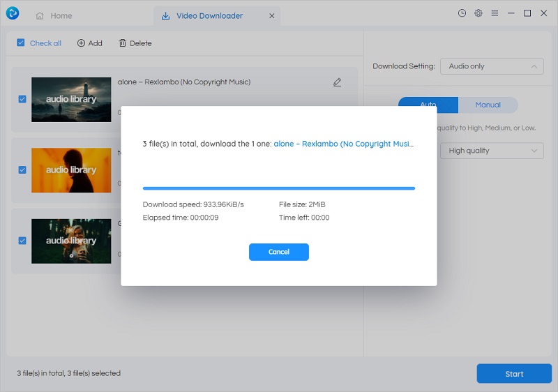
Task: Click the File size 2MiB text
Action: 302,204
